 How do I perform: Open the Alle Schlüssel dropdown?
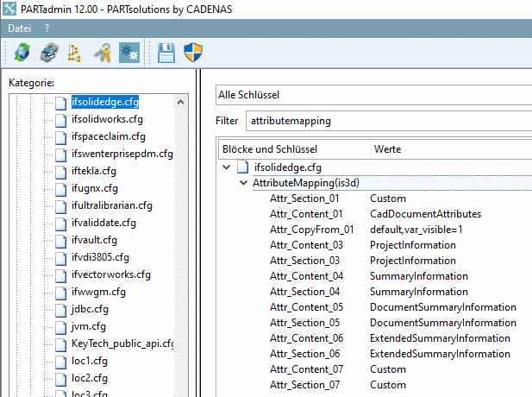coord(373,95)
